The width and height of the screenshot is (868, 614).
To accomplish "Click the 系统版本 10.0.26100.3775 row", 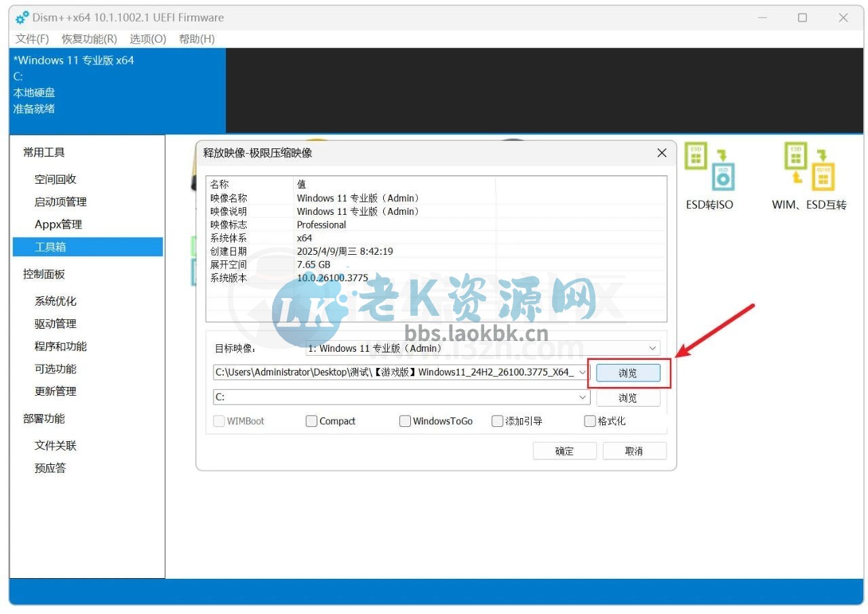I will [x=436, y=278].
